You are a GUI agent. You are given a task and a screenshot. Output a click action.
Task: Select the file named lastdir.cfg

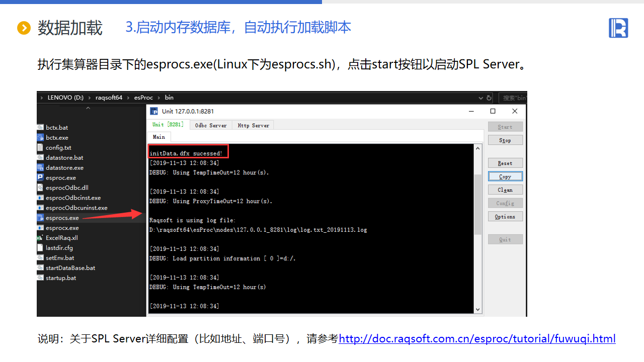[x=59, y=248]
